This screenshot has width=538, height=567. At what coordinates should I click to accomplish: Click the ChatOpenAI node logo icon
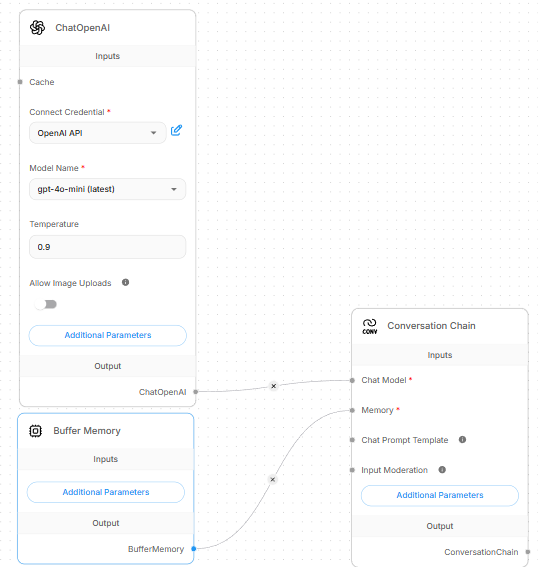click(x=37, y=27)
